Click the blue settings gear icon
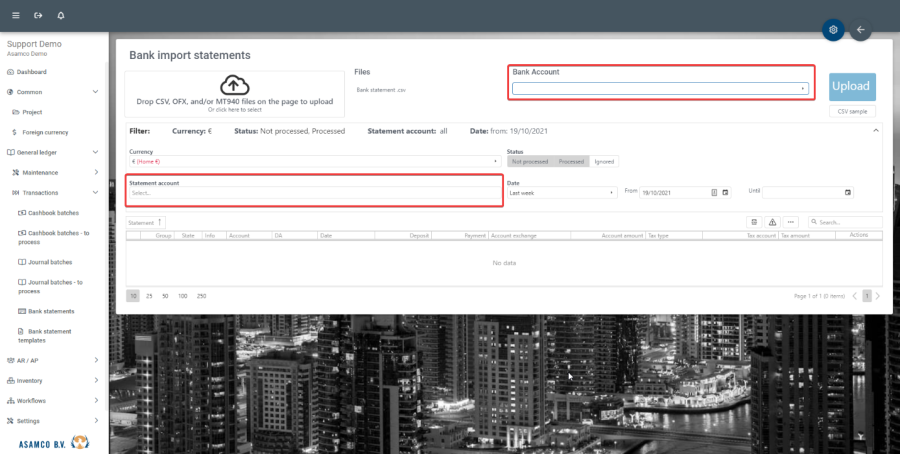Screen dimensions: 900x454 tap(833, 30)
